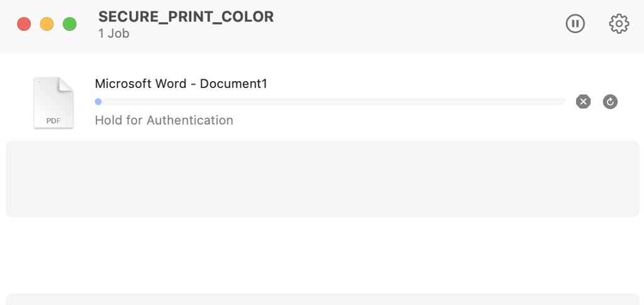This screenshot has height=305, width=644.
Task: Click the blue dot at progress bar start
Action: click(98, 101)
